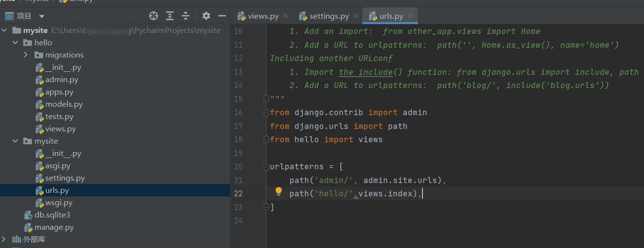
Task: Click the fold end marker at line 23
Action: pyautogui.click(x=266, y=207)
